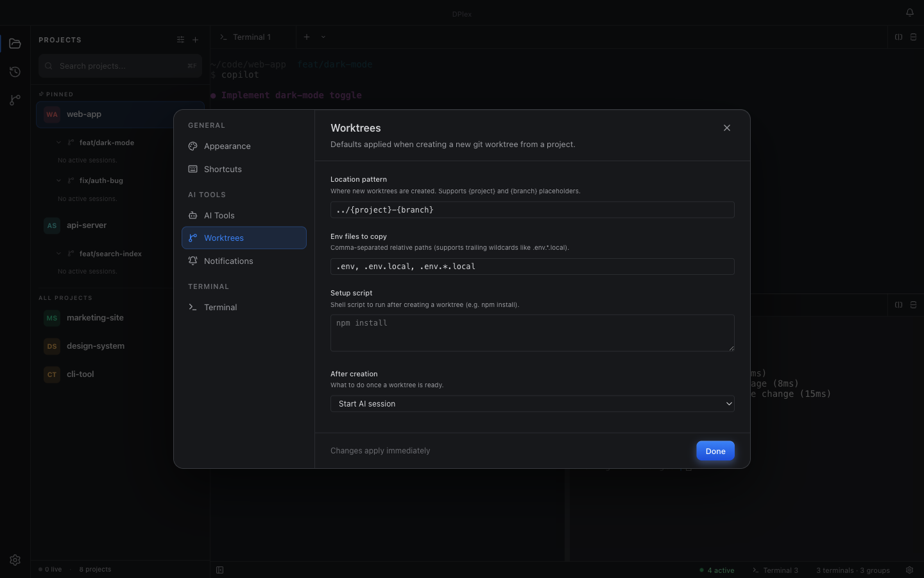The height and width of the screenshot is (578, 924).
Task: Click the 3 terminals · 3 groups status
Action: coord(853,570)
